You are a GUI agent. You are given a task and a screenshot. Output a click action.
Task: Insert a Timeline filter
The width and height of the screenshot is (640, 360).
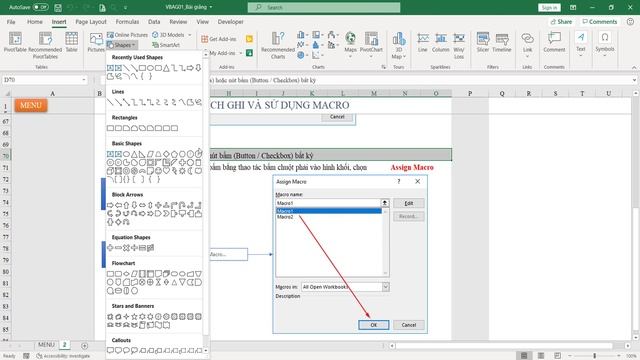click(502, 43)
